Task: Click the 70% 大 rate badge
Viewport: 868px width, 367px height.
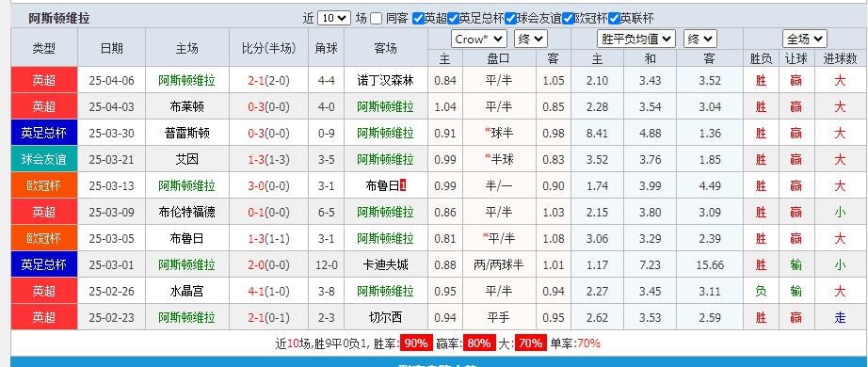Action: point(530,343)
